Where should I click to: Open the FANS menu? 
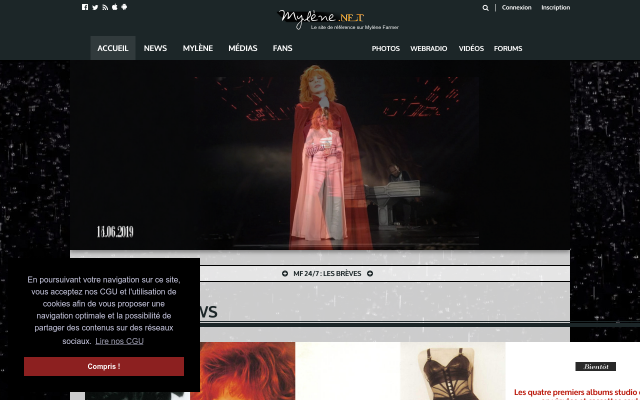[282, 48]
